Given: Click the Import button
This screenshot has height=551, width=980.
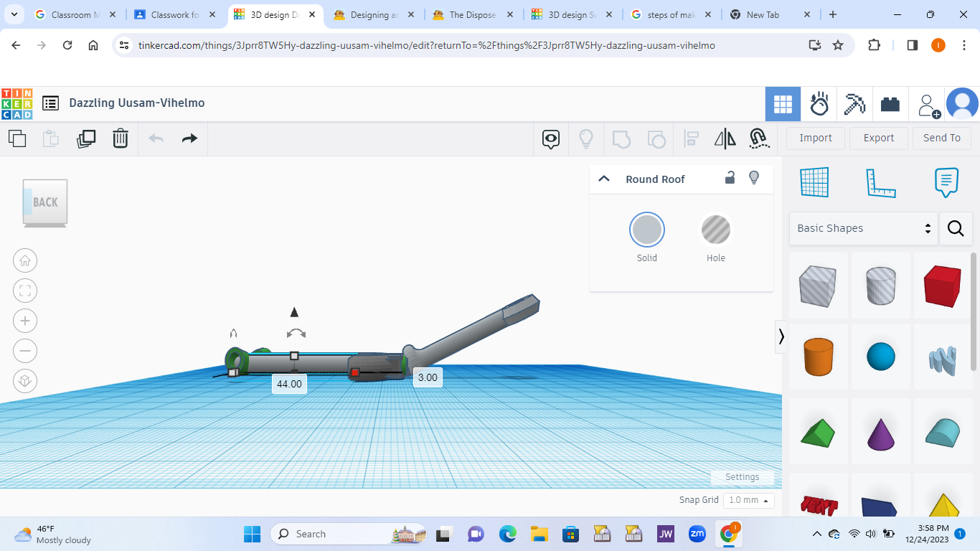Looking at the screenshot, I should 816,138.
